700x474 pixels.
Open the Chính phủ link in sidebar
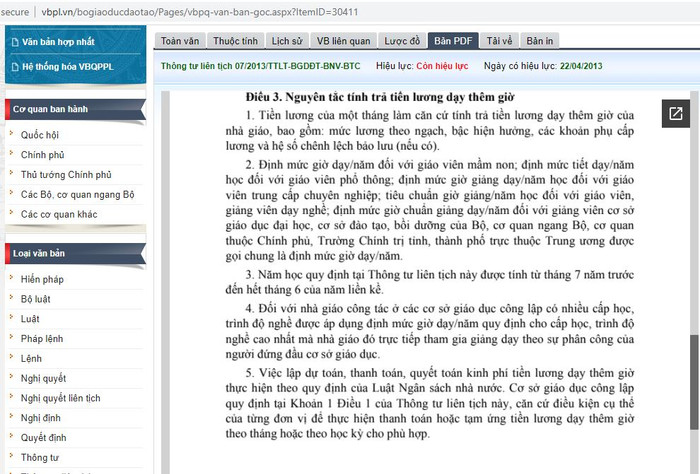click(x=42, y=154)
